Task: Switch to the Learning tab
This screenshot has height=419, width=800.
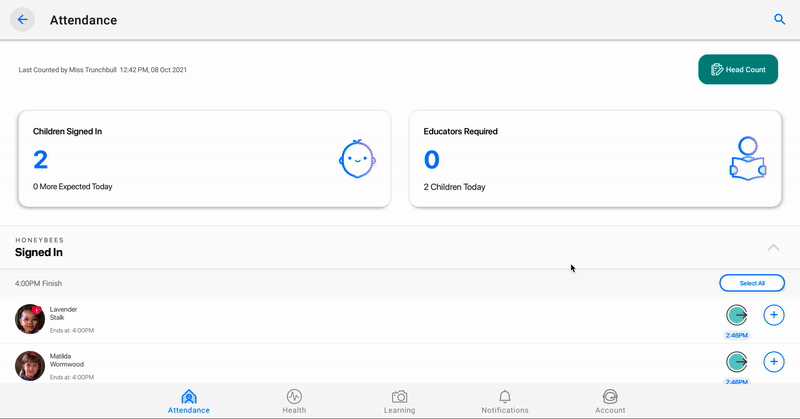Action: pos(399,402)
